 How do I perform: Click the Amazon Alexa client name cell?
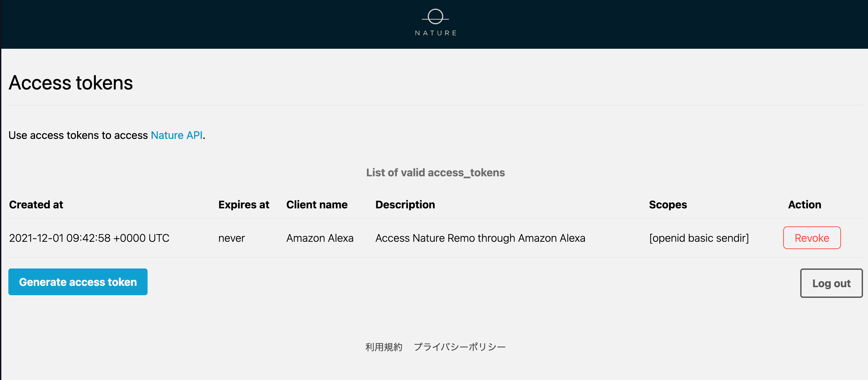320,238
